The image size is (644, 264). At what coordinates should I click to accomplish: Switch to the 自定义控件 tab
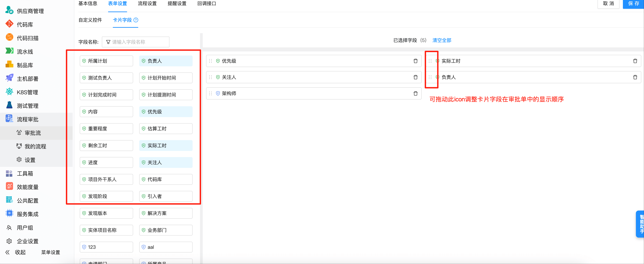pos(90,20)
